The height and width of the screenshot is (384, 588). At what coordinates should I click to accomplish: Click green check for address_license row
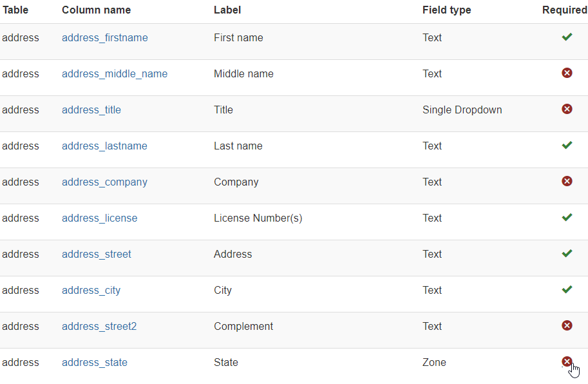tap(567, 218)
